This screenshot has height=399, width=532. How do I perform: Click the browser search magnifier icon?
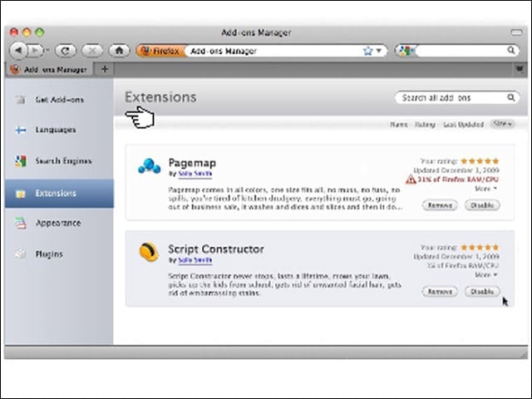511,51
